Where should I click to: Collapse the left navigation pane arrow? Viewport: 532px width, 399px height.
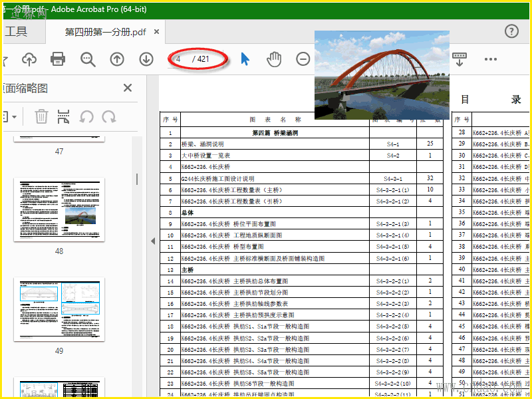tap(152, 241)
